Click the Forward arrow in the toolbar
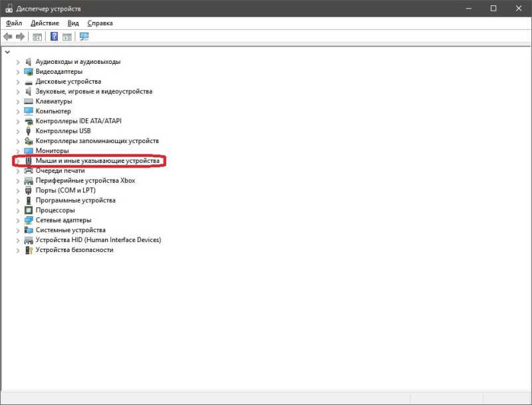 [x=20, y=37]
